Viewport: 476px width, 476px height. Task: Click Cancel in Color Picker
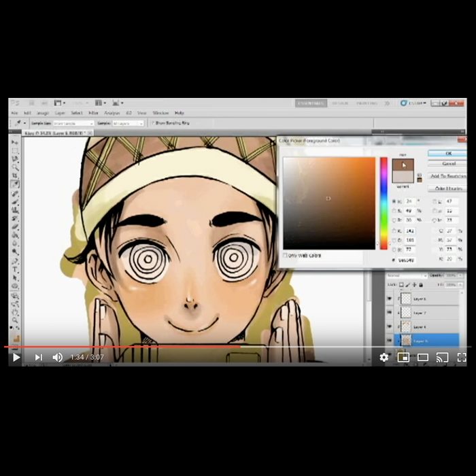coord(448,164)
